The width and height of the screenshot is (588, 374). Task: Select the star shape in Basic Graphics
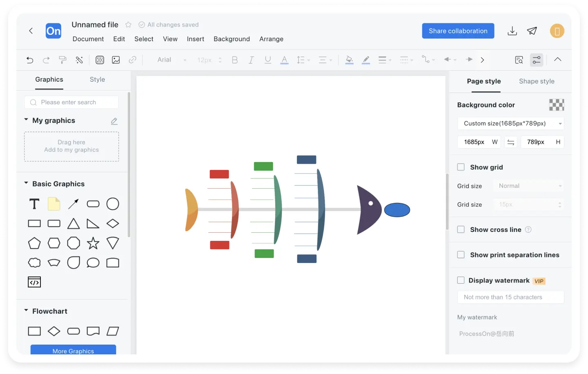93,243
